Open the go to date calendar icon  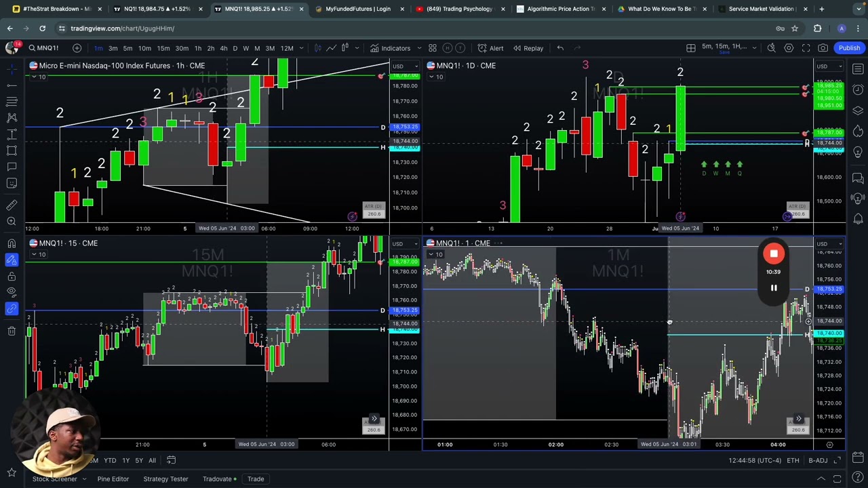tap(172, 460)
